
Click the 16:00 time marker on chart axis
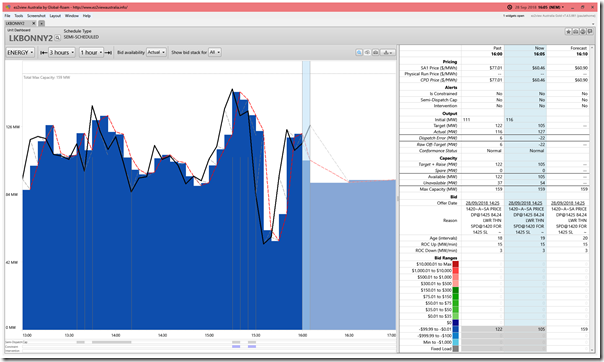click(x=302, y=335)
